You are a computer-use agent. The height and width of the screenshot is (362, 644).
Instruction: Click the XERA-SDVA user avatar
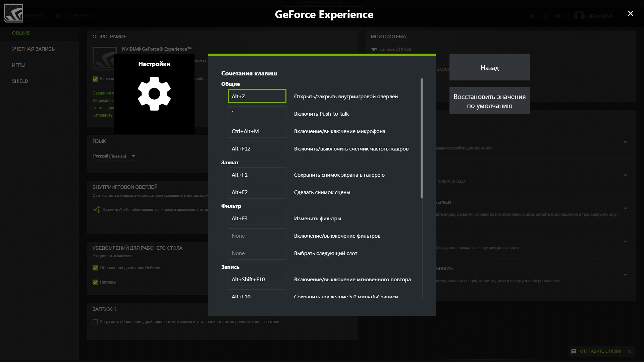(x=579, y=16)
